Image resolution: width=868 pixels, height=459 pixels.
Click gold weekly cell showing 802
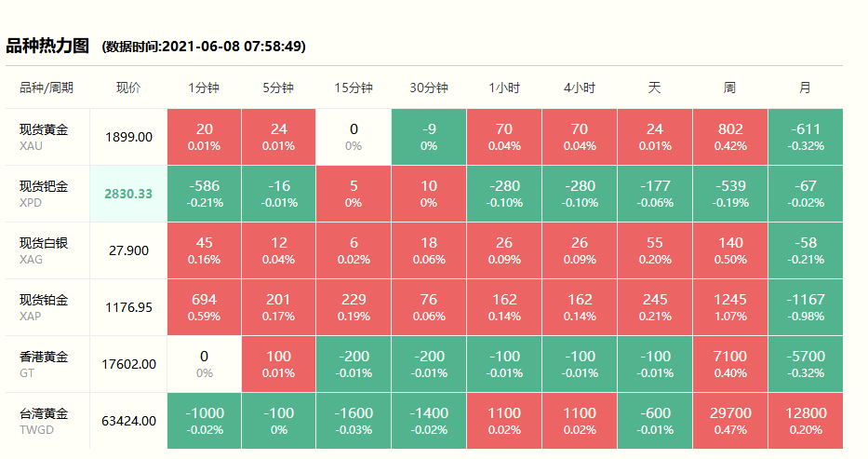click(x=729, y=137)
